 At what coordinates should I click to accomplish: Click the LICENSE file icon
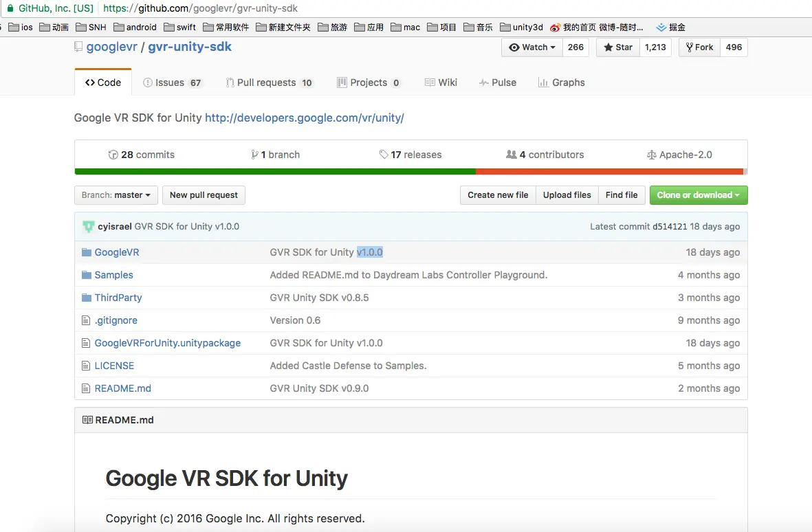[x=86, y=366]
